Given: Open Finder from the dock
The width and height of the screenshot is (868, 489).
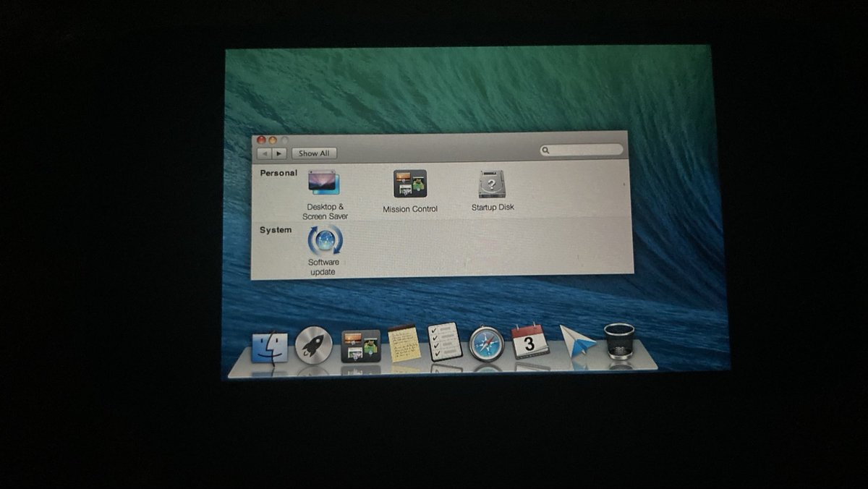Looking at the screenshot, I should click(269, 347).
